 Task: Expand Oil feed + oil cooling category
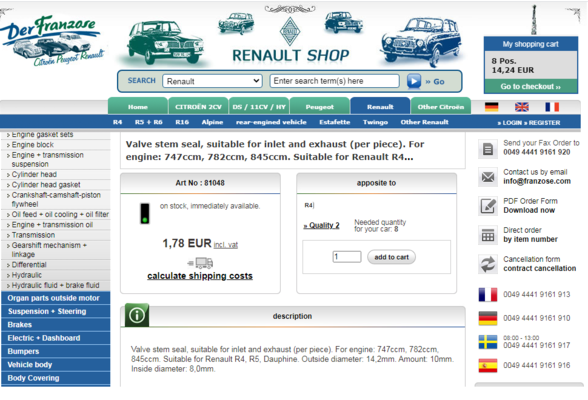coord(60,214)
